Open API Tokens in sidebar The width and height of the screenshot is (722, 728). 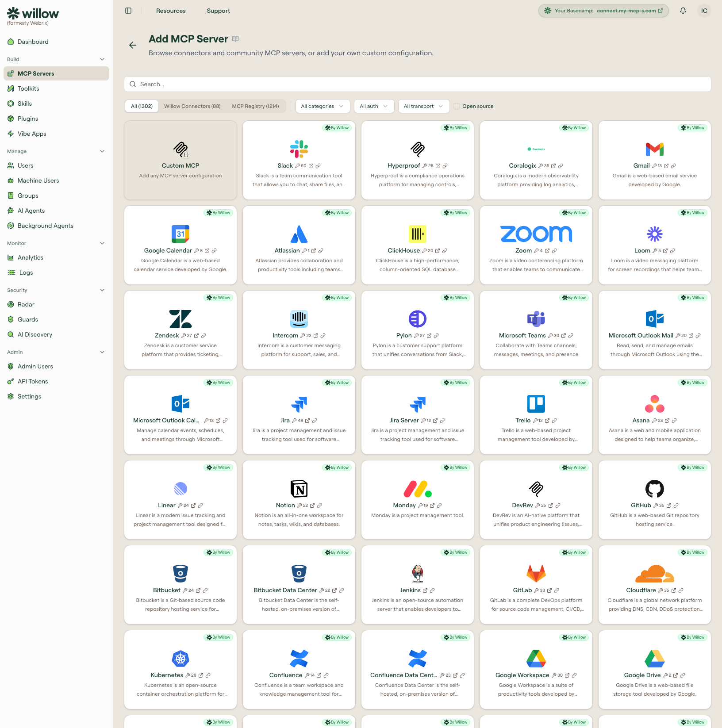pyautogui.click(x=56, y=381)
